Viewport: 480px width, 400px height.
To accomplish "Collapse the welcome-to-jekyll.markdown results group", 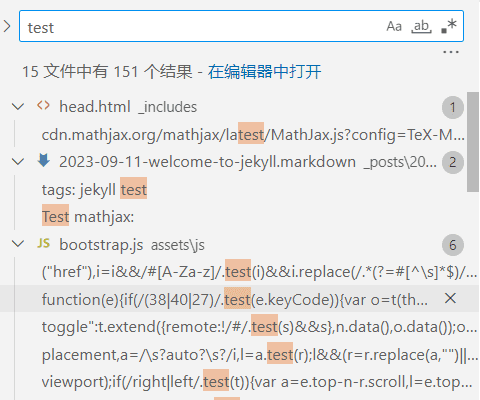I will click(18, 162).
